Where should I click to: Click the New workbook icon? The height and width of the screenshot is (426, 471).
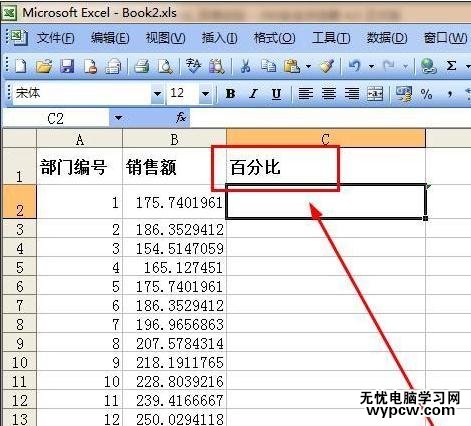(21, 66)
